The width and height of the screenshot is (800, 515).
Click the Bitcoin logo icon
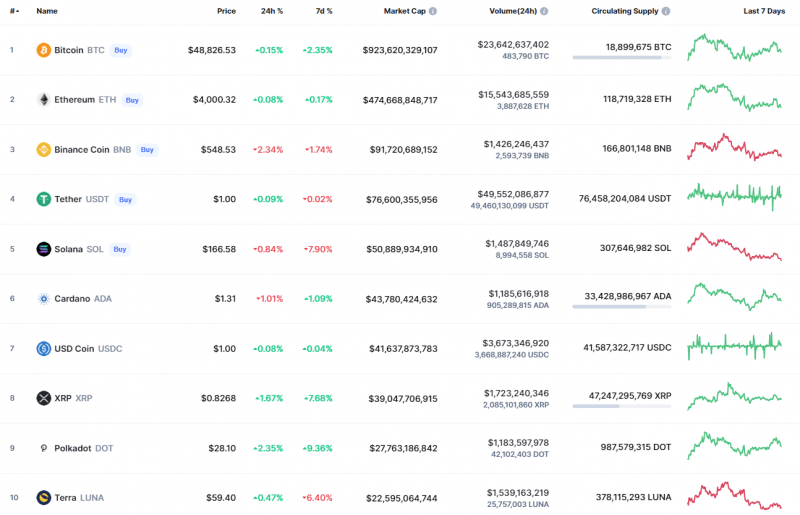coord(43,50)
